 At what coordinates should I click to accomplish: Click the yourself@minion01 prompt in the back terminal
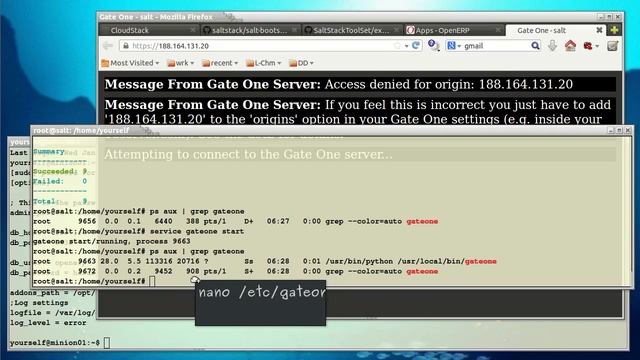pyautogui.click(x=55, y=342)
